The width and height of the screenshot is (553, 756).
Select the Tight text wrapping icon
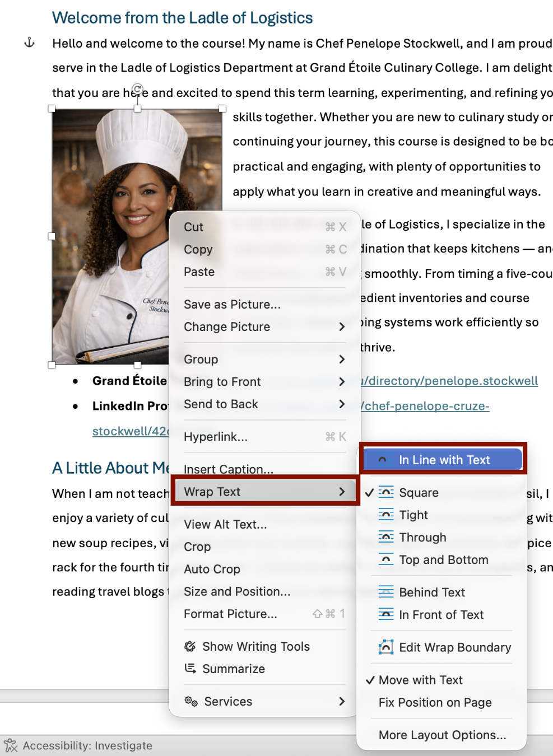click(386, 514)
